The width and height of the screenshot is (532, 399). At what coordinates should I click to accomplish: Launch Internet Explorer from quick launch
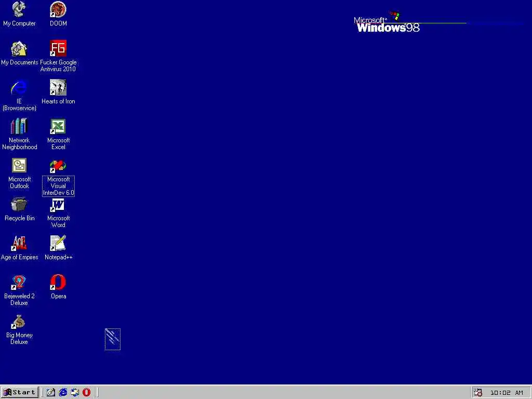click(x=63, y=393)
